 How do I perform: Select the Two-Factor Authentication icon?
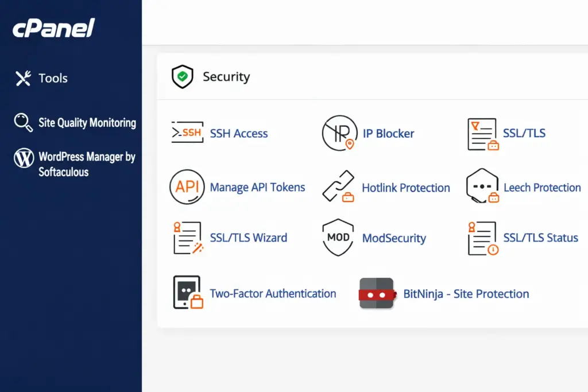click(x=188, y=292)
